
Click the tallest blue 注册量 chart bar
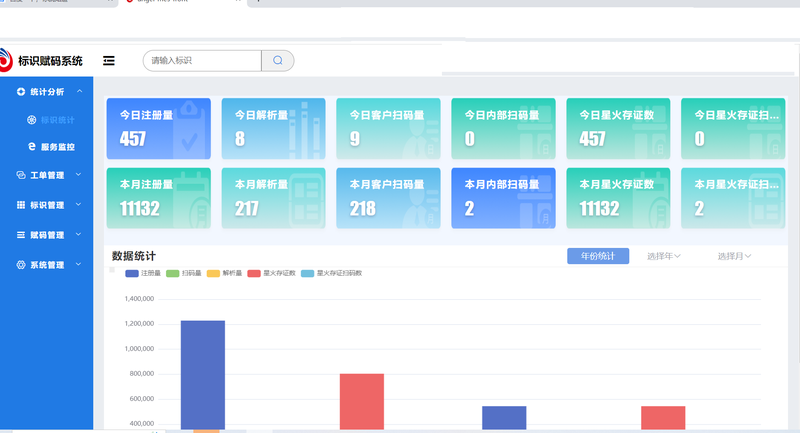(203, 375)
